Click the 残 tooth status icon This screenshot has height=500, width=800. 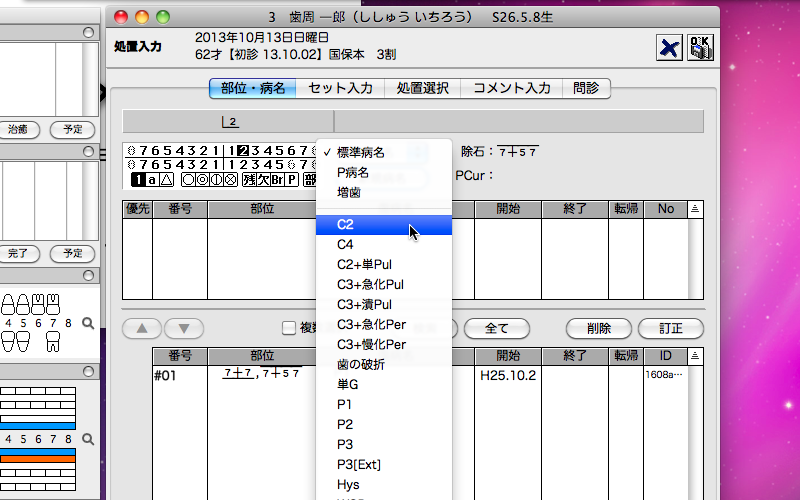252,180
